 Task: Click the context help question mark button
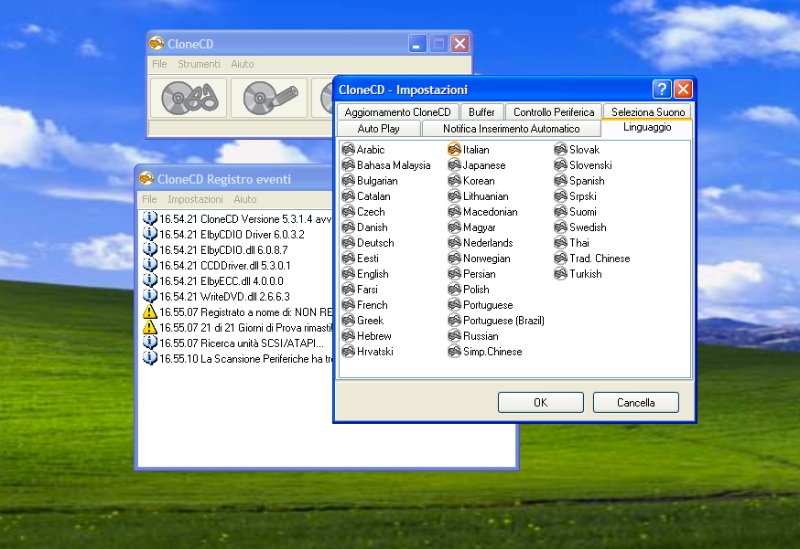click(x=661, y=89)
